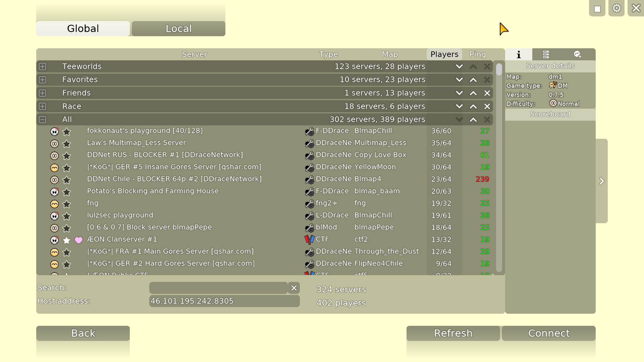
Task: Click the pink heart on ÆON Clanserver #1
Action: 78,240
